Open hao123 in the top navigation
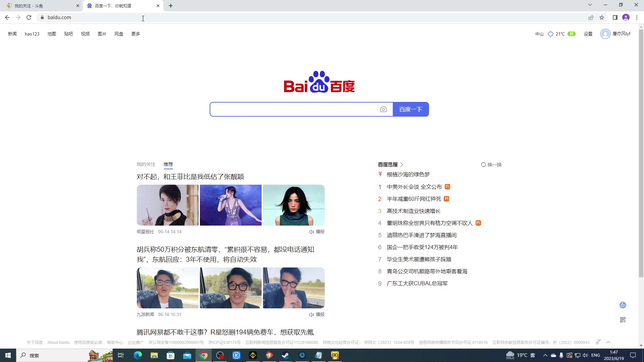The width and height of the screenshot is (644, 362). tap(32, 34)
